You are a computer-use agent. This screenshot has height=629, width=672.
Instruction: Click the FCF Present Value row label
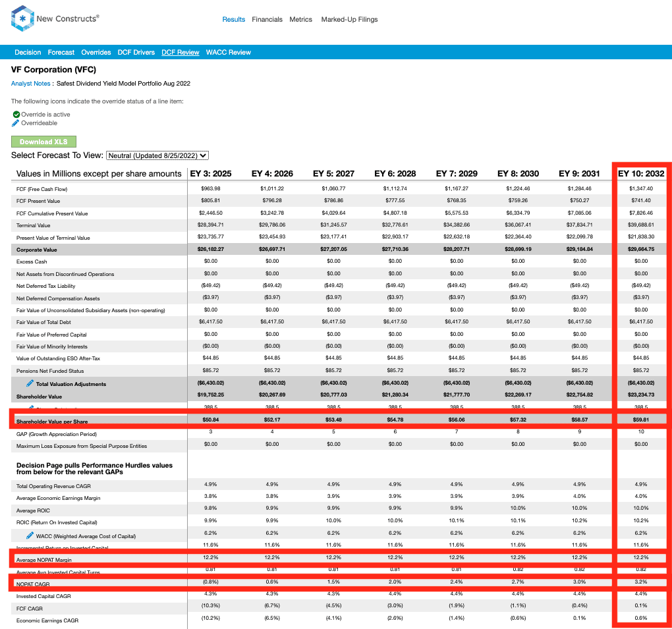(38, 201)
